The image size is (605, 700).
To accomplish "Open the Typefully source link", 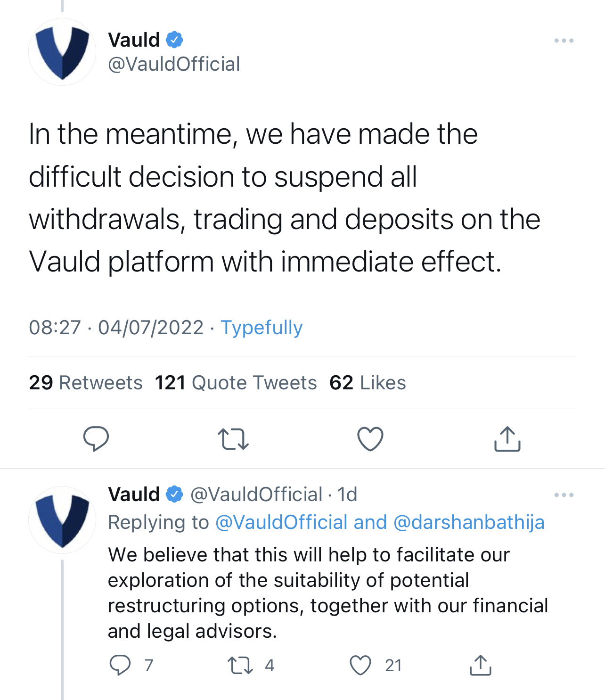I will (x=262, y=328).
